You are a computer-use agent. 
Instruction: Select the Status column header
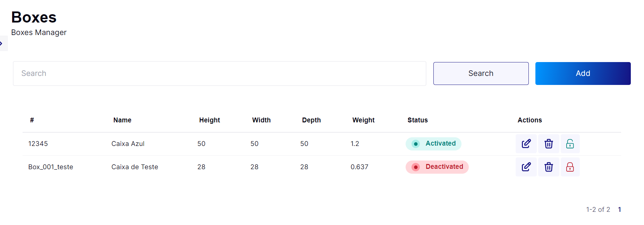pos(417,120)
